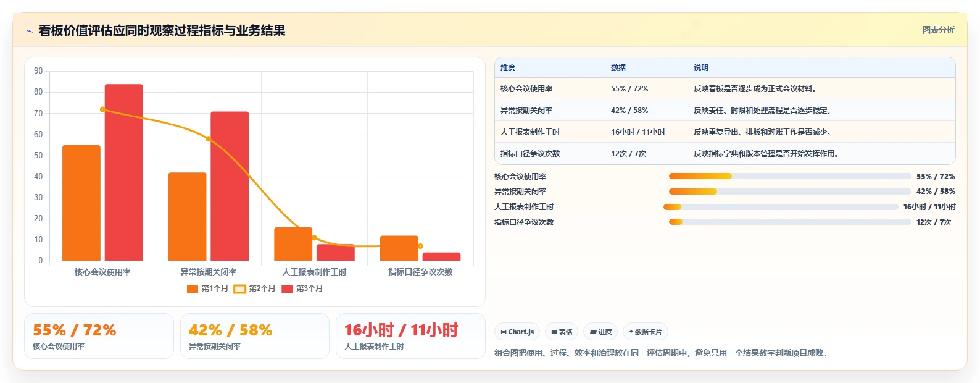Screen dimensions: 980x383
Task: Click the orange bar for 核心会议使用率
Action: [x=81, y=203]
